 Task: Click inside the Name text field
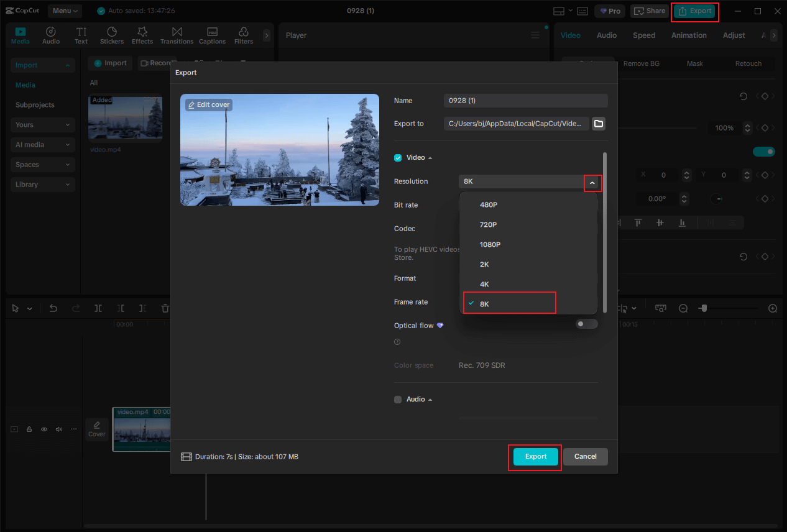click(x=525, y=101)
